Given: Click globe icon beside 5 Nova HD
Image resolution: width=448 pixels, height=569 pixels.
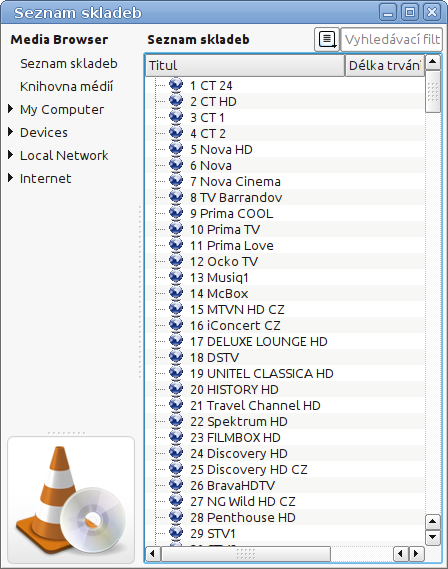Looking at the screenshot, I should click(176, 148).
